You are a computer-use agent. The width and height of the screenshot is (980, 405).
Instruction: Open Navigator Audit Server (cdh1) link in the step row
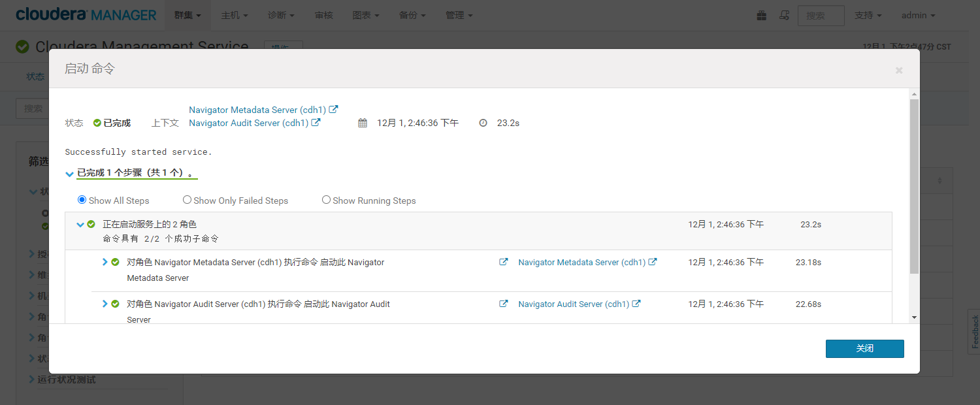(574, 304)
